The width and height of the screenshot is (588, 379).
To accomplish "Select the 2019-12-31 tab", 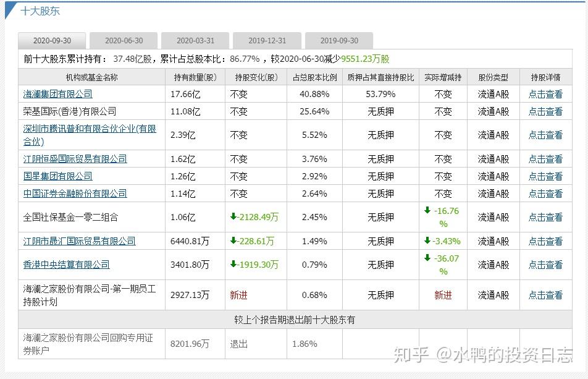I will click(267, 41).
